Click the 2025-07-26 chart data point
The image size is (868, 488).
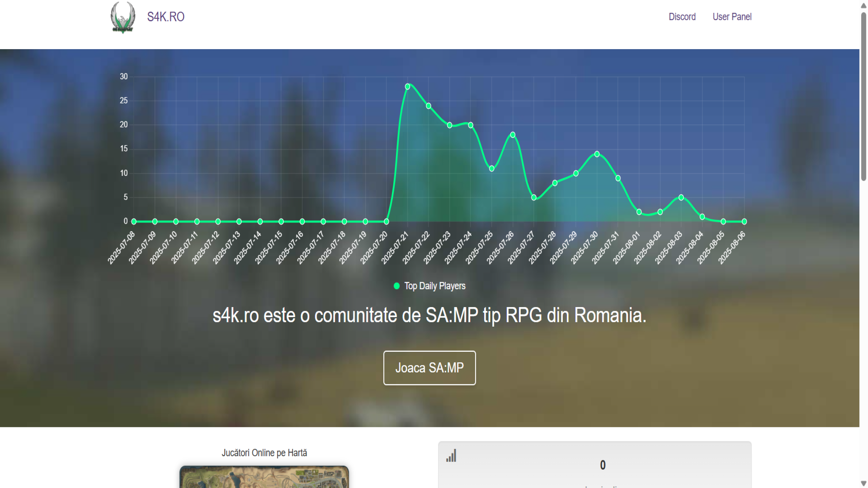coord(513,135)
